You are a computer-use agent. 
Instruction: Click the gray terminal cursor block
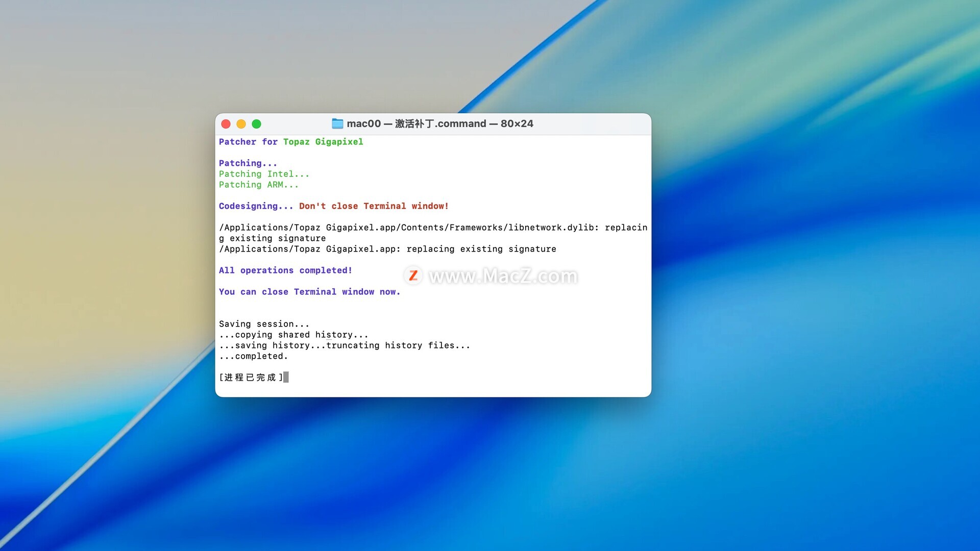pos(286,377)
